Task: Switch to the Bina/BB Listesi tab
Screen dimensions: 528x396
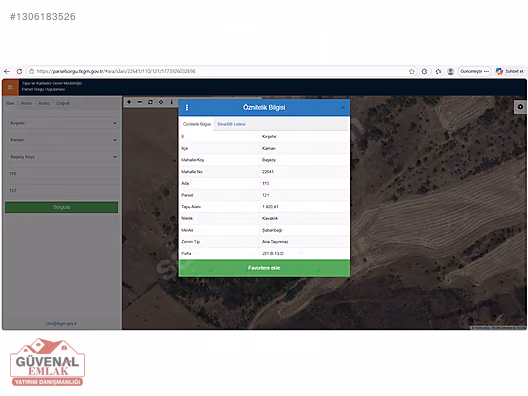Action: pyautogui.click(x=231, y=124)
